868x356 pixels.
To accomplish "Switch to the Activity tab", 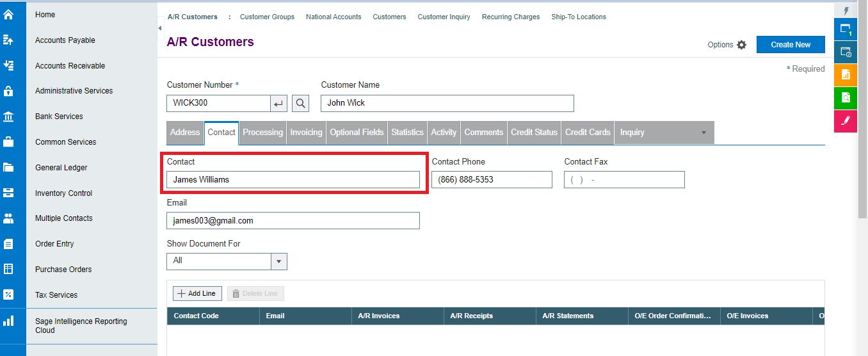I will pyautogui.click(x=444, y=133).
